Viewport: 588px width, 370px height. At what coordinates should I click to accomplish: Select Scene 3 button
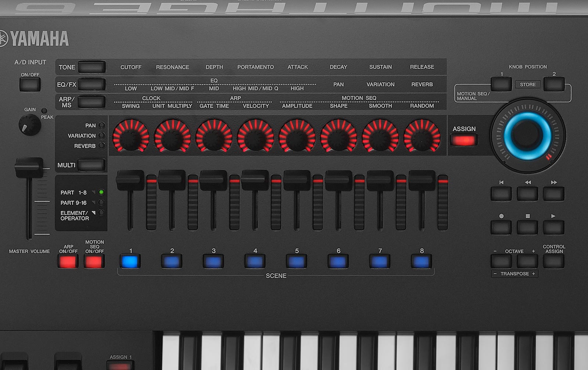tap(214, 262)
